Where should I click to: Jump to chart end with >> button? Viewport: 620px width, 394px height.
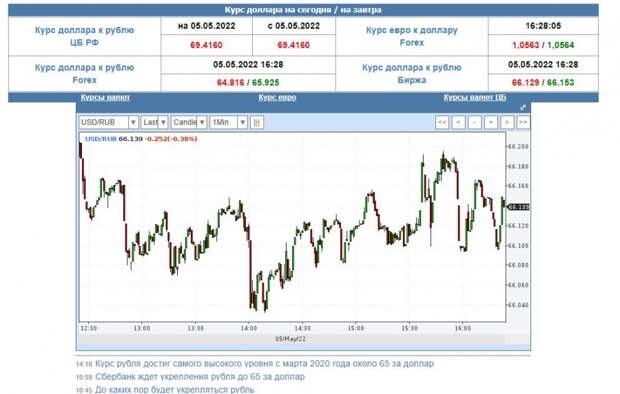point(523,122)
